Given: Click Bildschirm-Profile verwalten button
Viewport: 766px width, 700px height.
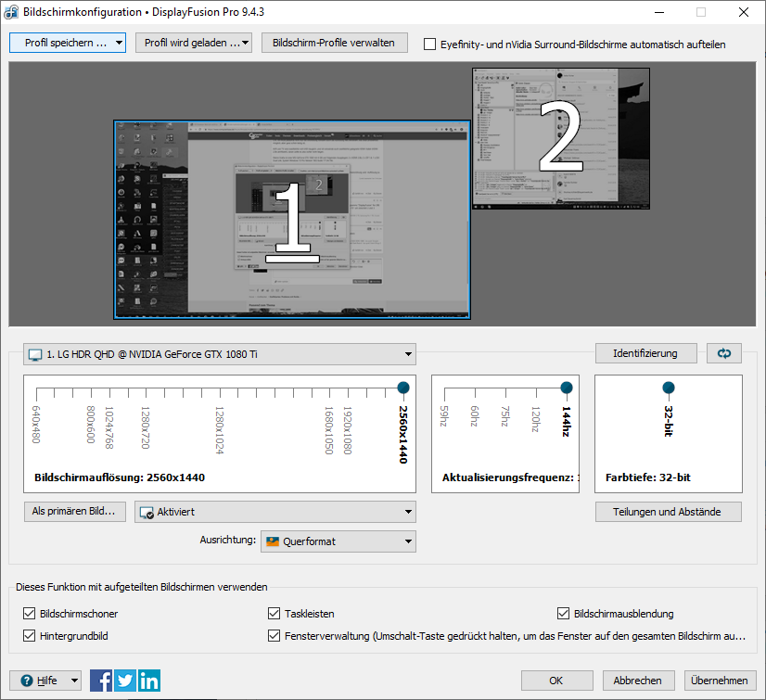Looking at the screenshot, I should (x=334, y=43).
